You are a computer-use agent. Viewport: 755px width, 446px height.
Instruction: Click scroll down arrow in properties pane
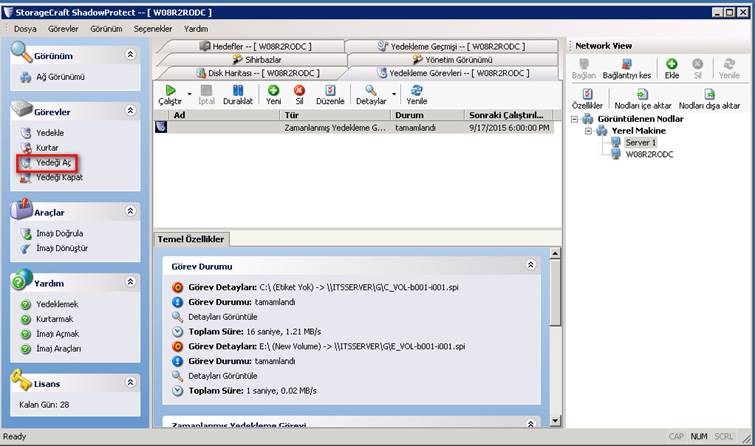(x=555, y=420)
